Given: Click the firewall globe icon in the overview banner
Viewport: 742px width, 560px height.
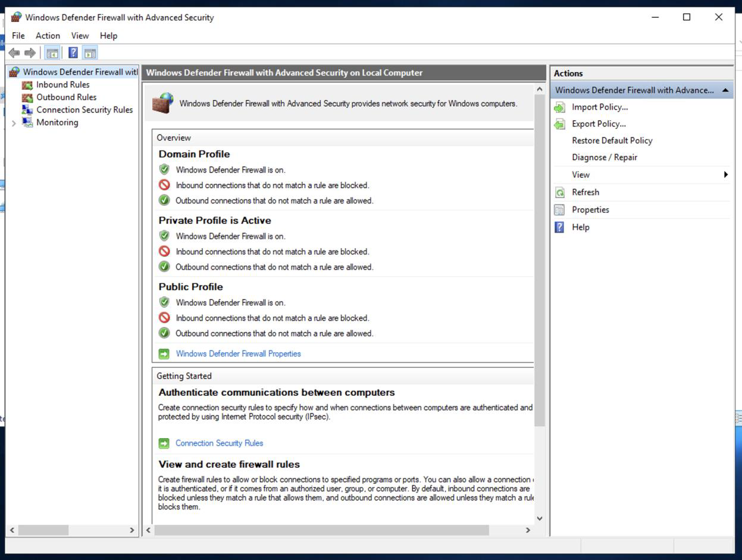Looking at the screenshot, I should pos(162,103).
